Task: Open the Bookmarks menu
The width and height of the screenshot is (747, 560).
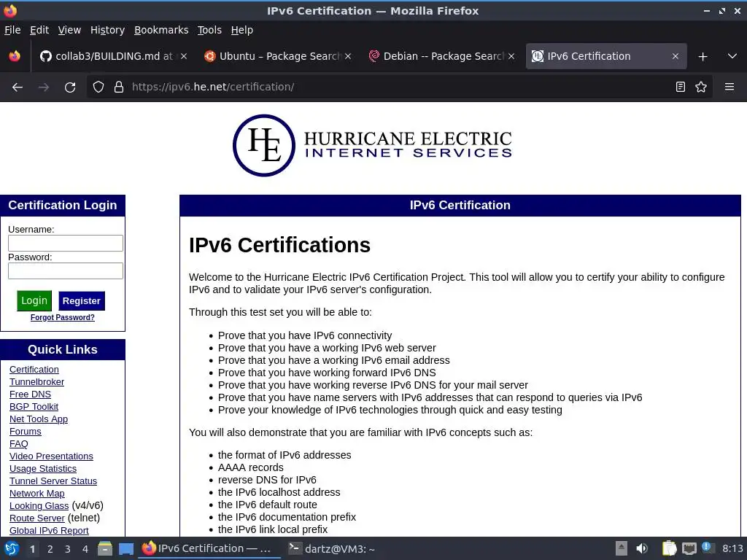Action: click(161, 30)
